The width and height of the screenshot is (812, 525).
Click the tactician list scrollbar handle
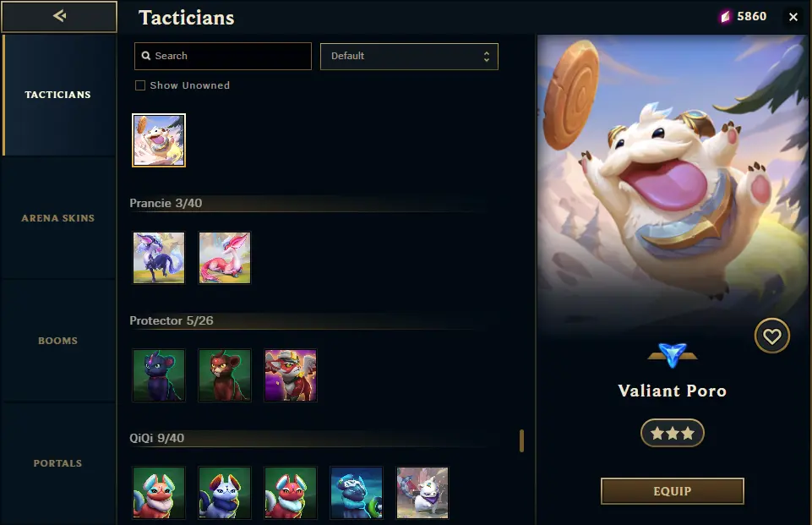[521, 440]
